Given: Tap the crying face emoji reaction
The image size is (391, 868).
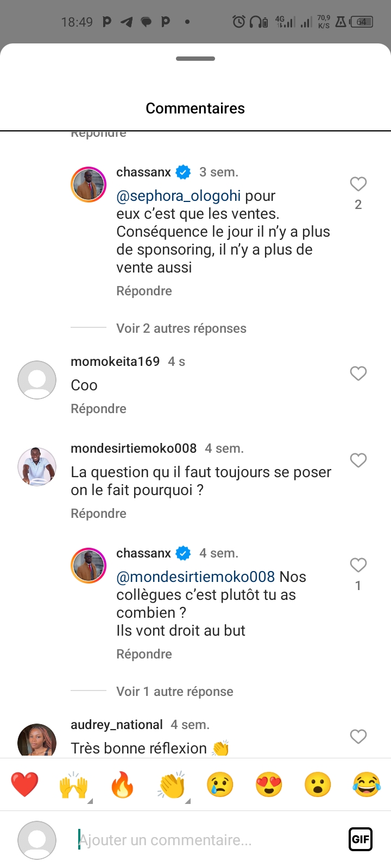Looking at the screenshot, I should (x=220, y=785).
